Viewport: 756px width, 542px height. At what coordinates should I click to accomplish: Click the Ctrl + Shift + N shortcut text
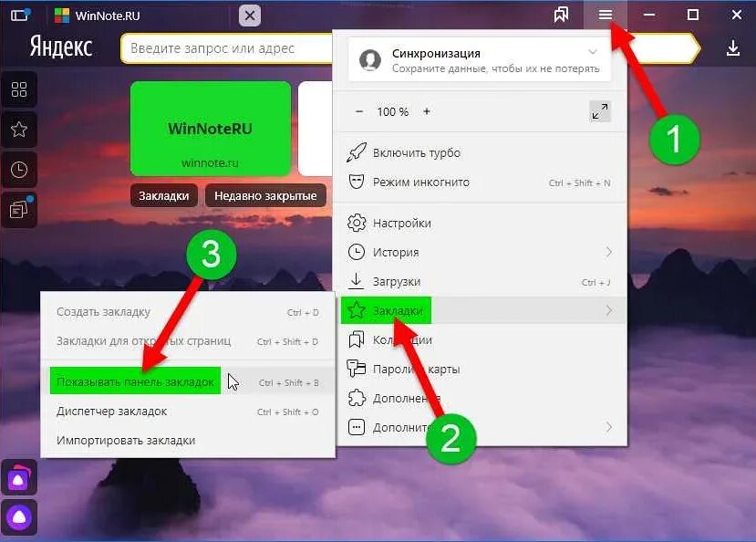click(579, 183)
